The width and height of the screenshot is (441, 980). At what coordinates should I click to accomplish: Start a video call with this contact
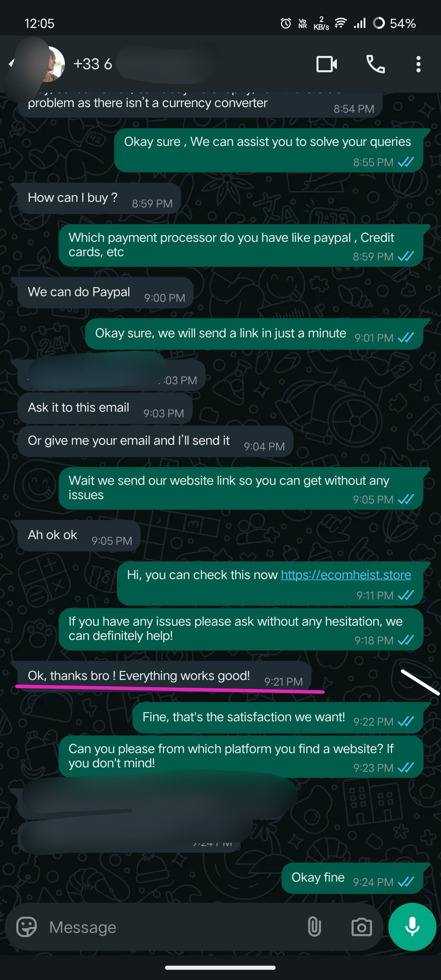point(327,64)
